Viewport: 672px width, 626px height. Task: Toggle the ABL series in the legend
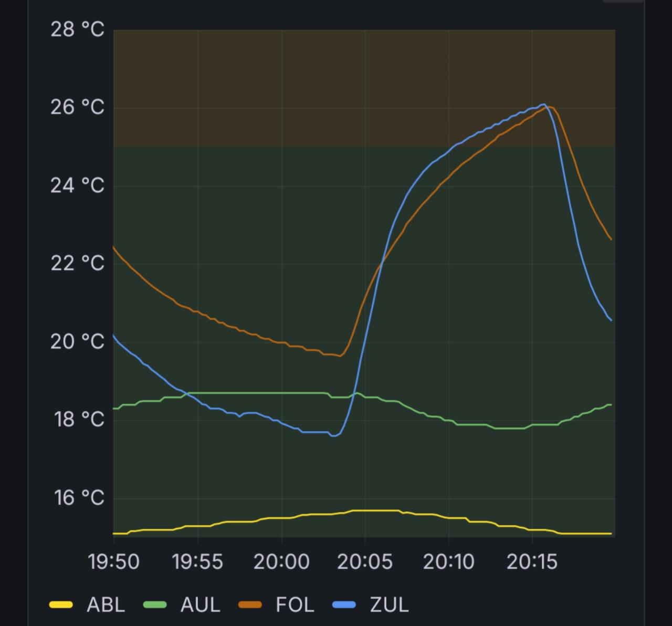tap(106, 604)
